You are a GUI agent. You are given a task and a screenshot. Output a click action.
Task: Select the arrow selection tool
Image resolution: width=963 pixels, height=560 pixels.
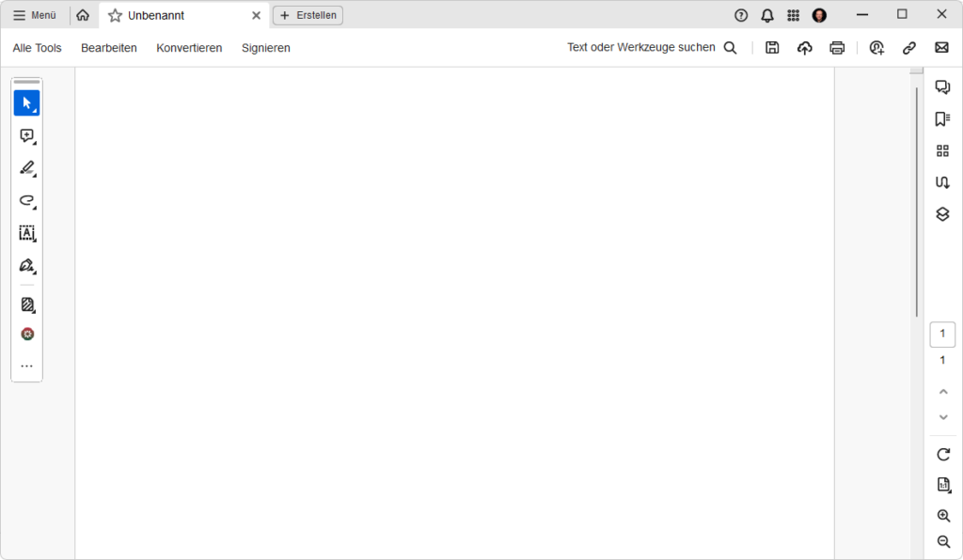tap(26, 102)
